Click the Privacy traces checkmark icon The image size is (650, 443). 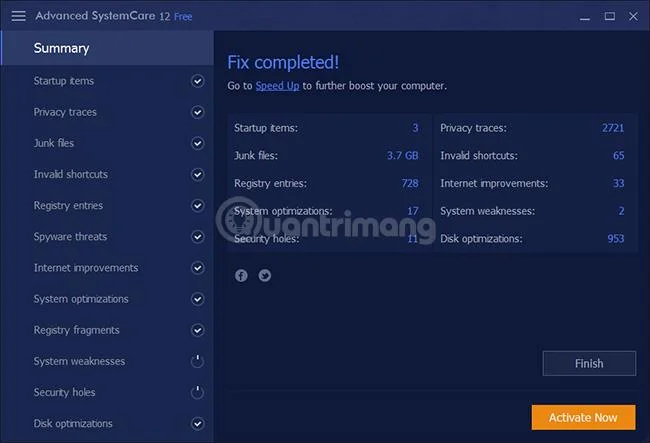pyautogui.click(x=197, y=112)
